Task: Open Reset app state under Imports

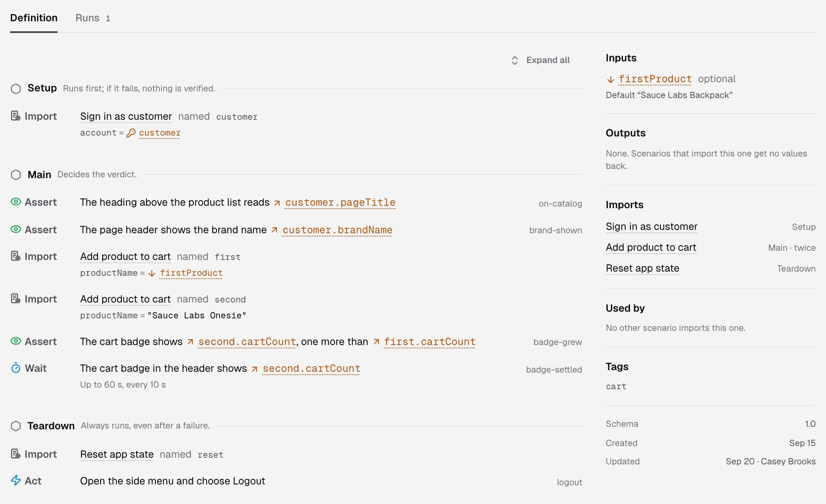Action: pos(642,268)
